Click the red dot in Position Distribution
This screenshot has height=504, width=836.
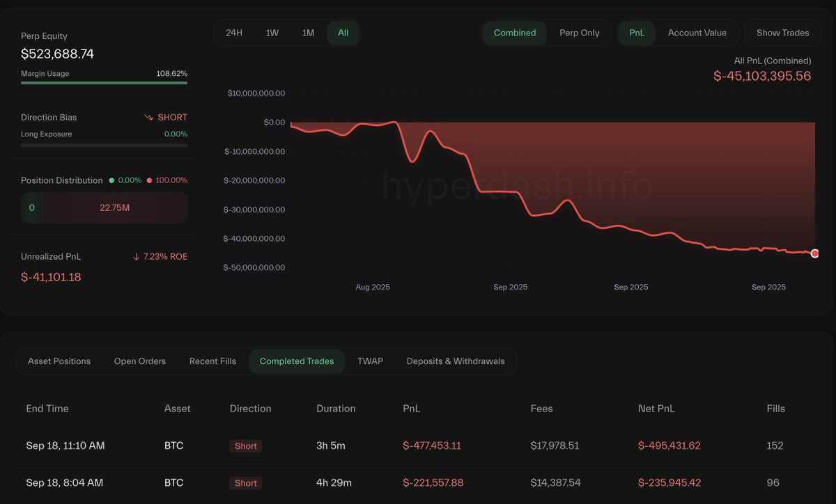click(149, 180)
